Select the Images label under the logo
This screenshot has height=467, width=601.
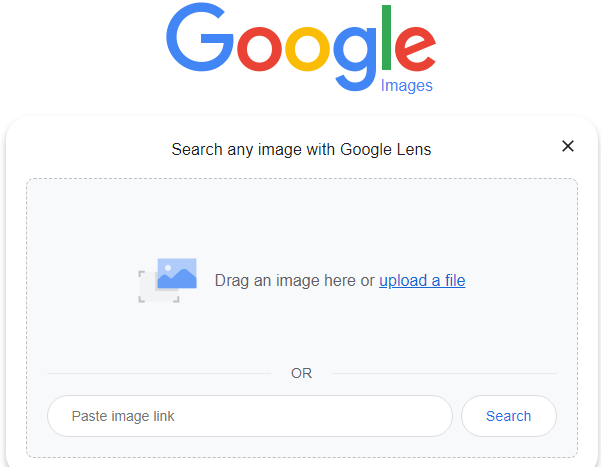[x=407, y=86]
